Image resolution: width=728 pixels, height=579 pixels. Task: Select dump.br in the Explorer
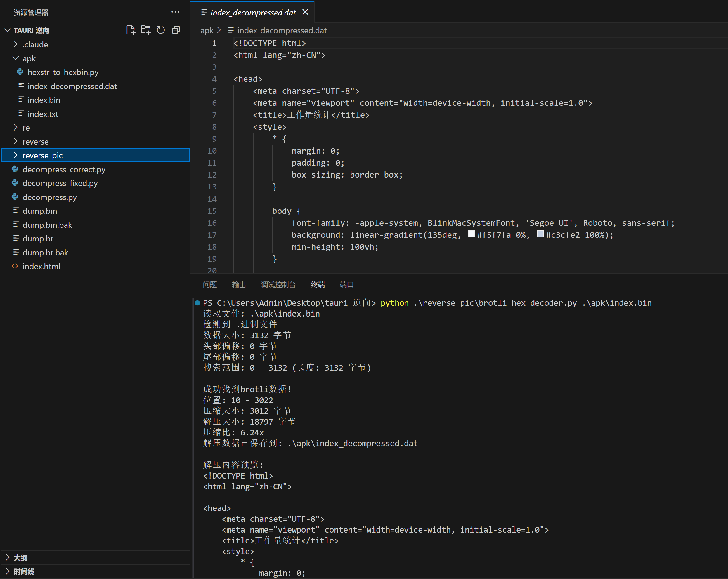point(38,239)
